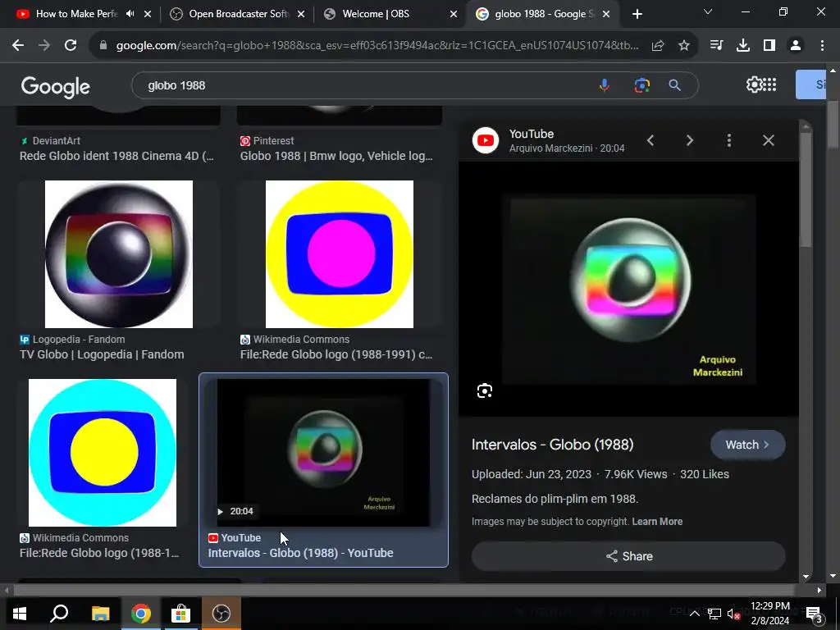
Task: Show hidden system tray icons
Action: point(694,614)
